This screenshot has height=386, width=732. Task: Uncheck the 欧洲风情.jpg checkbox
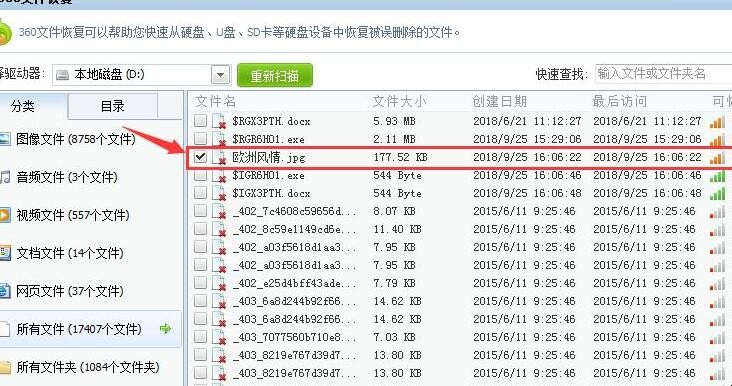click(x=200, y=157)
